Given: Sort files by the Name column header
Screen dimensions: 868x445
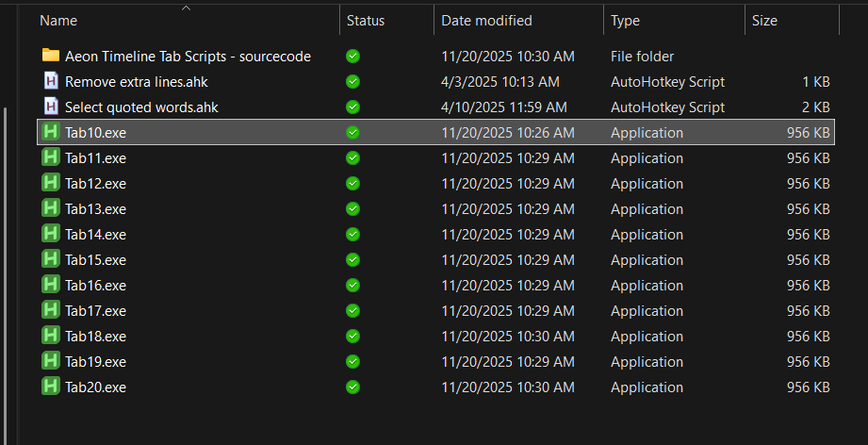Looking at the screenshot, I should coord(59,21).
